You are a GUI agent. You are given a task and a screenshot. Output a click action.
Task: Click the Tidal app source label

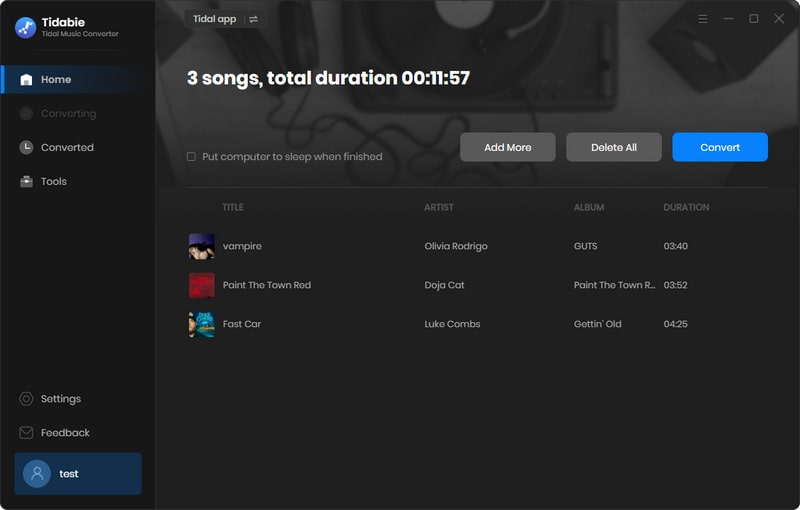coord(214,19)
